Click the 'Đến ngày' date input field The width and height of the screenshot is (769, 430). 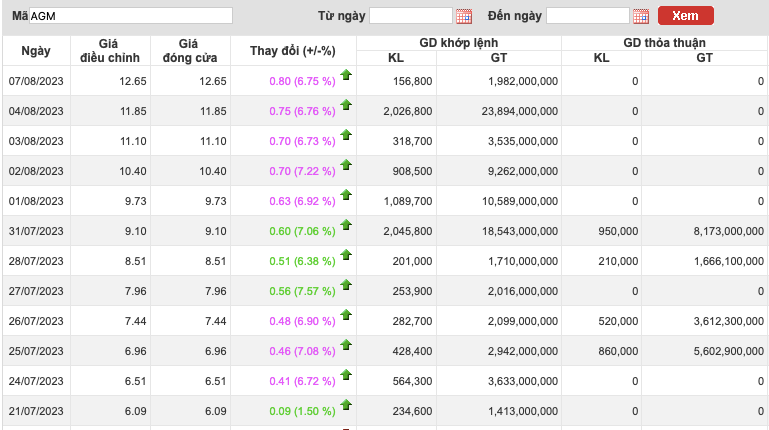[x=588, y=16]
